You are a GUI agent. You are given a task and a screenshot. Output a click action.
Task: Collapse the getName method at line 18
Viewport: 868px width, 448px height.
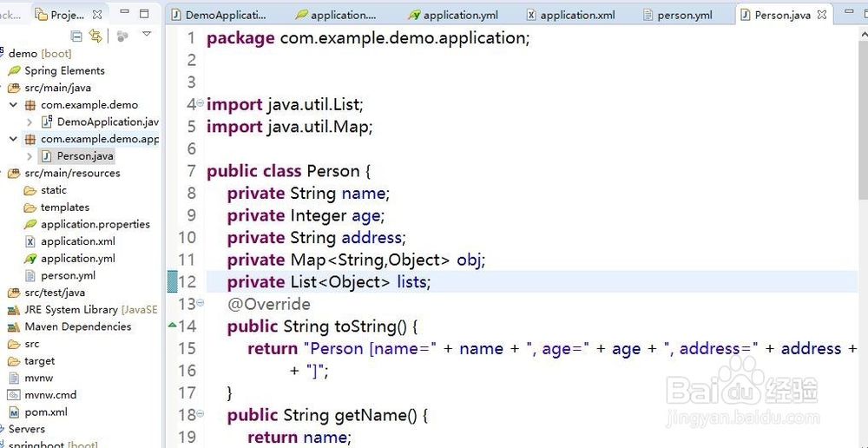pyautogui.click(x=201, y=414)
